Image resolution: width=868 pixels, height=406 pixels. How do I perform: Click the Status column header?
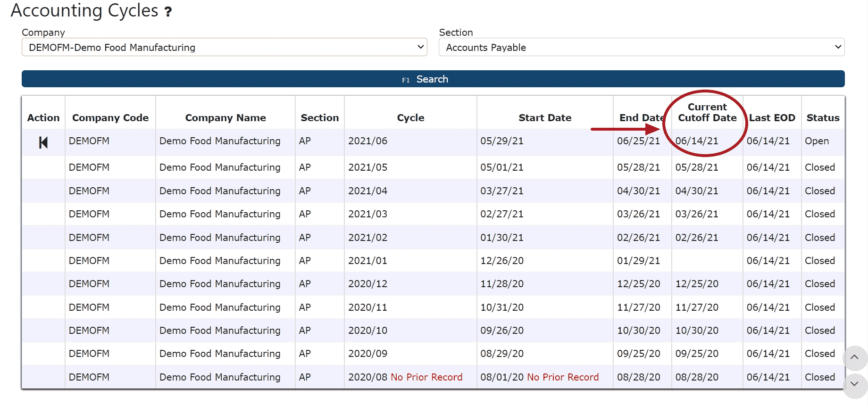[x=822, y=118]
